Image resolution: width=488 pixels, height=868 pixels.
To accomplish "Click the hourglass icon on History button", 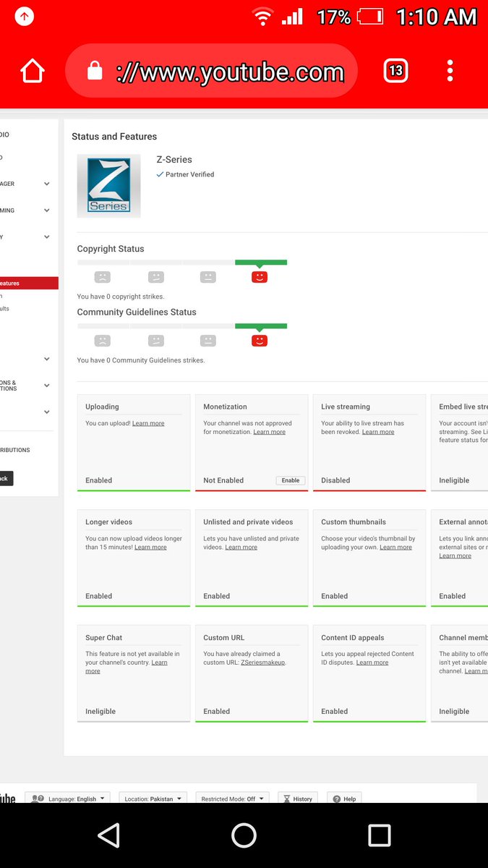I will (287, 799).
